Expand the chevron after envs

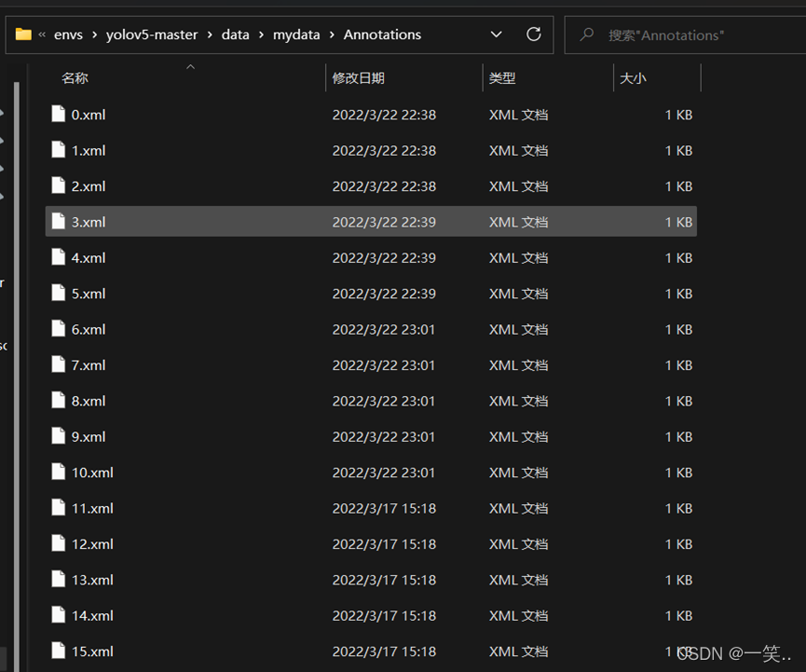point(95,34)
